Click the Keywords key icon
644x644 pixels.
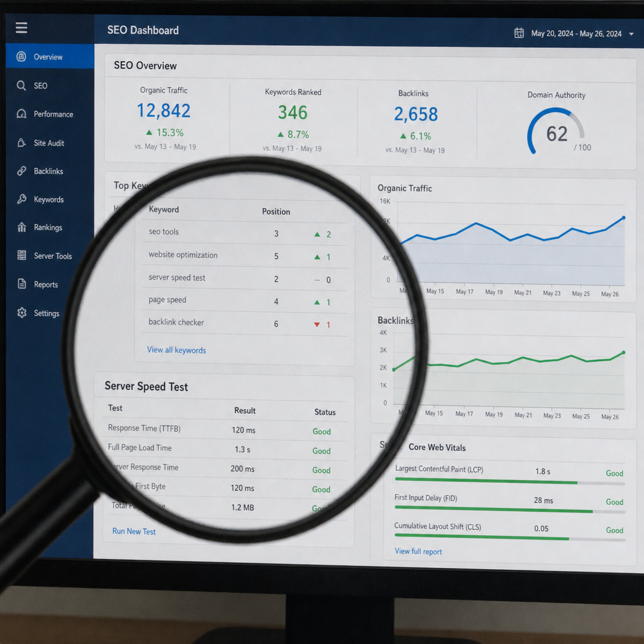click(x=21, y=199)
